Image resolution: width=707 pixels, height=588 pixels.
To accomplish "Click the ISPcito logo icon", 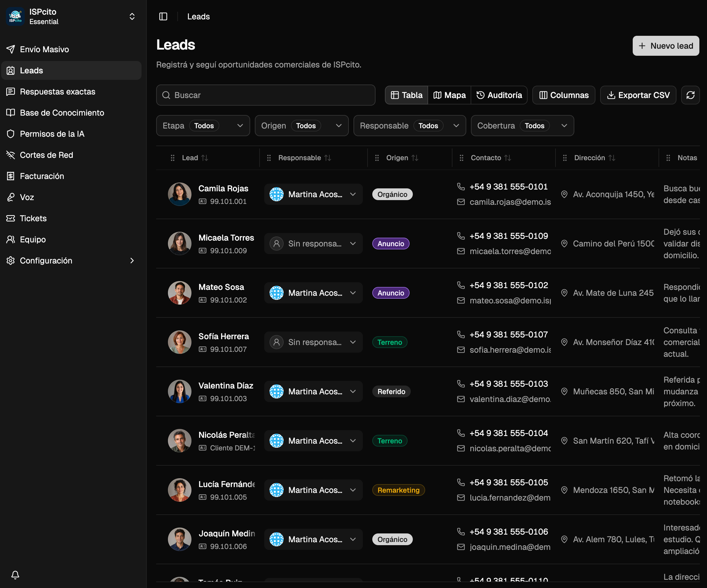I will point(16,16).
